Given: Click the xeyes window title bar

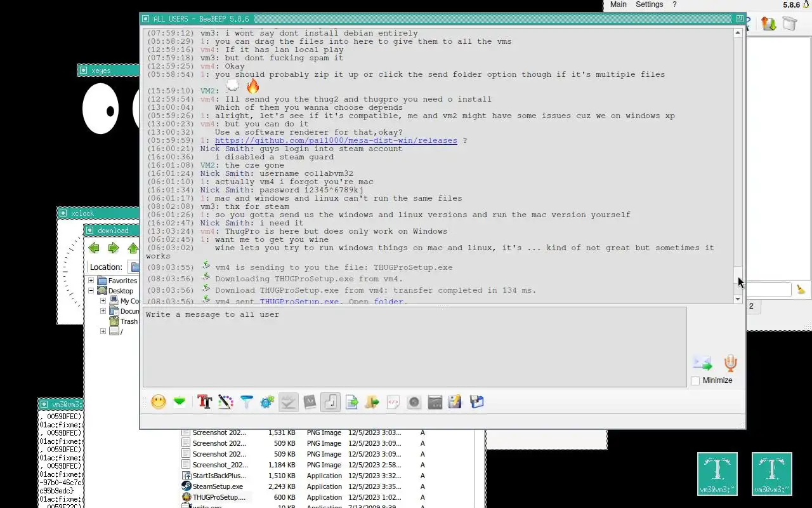Looking at the screenshot, I should 108,70.
